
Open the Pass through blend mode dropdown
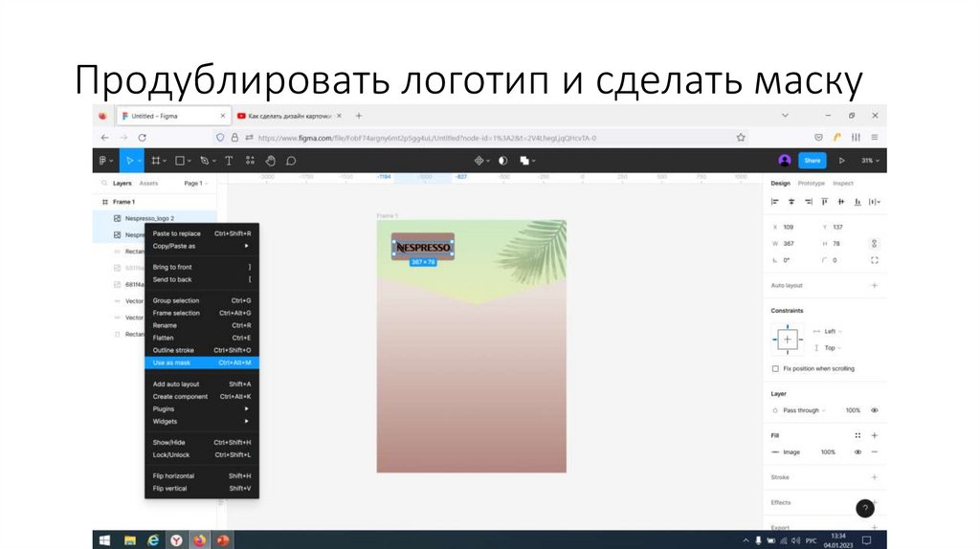802,410
